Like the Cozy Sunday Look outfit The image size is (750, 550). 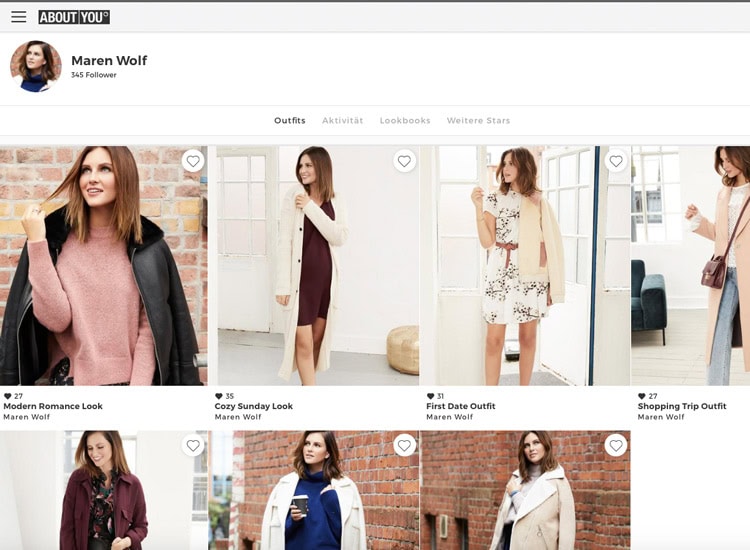(404, 161)
